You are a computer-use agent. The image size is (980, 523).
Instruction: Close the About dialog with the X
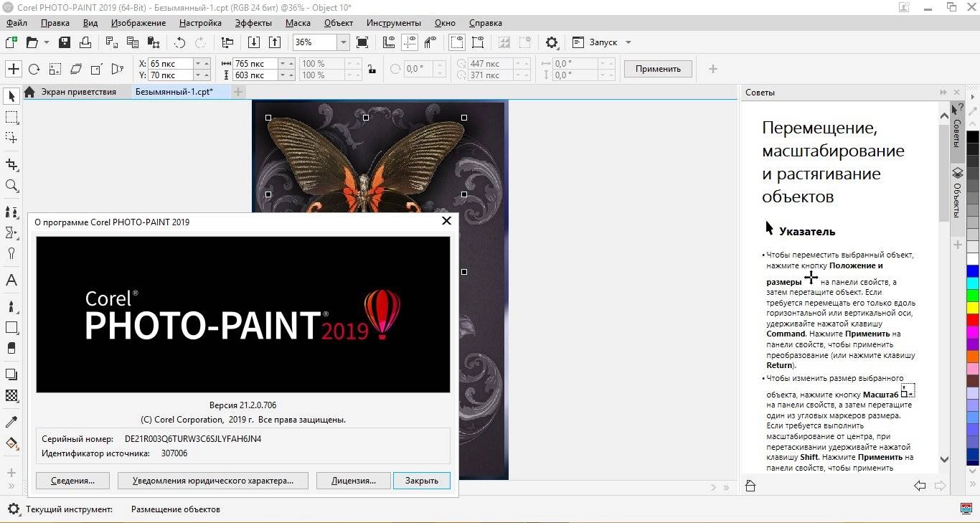tap(446, 221)
